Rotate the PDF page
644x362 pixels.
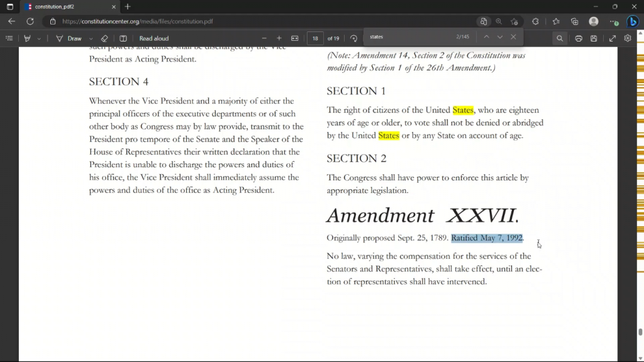pyautogui.click(x=353, y=38)
